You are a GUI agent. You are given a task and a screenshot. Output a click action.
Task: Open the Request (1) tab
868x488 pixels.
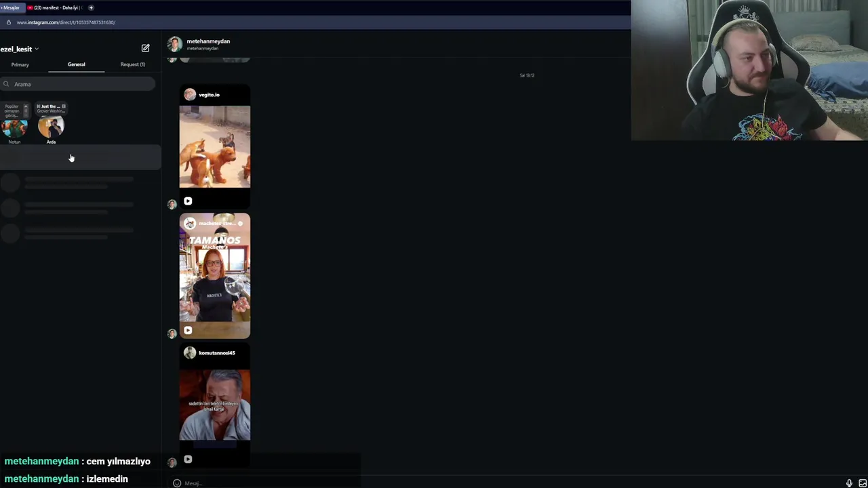pos(132,64)
